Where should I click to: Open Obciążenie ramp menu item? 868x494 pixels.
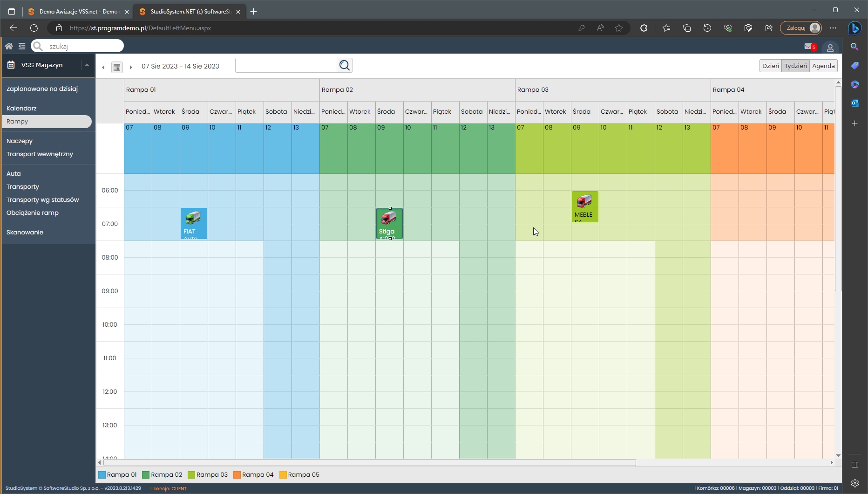point(33,213)
